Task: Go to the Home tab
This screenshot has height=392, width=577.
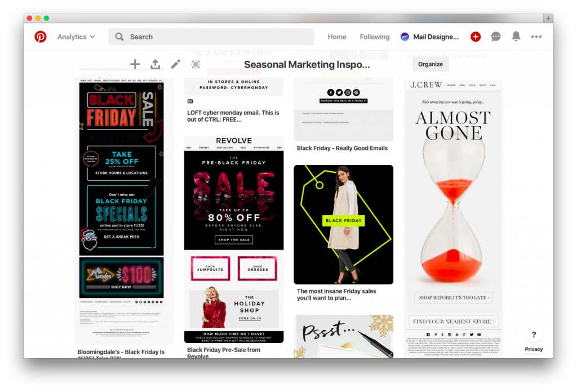Action: (337, 37)
